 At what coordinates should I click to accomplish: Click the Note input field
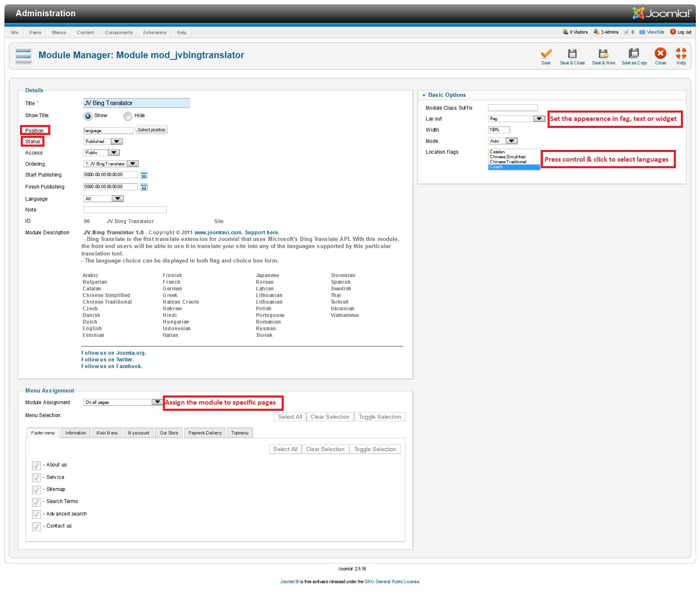point(125,210)
